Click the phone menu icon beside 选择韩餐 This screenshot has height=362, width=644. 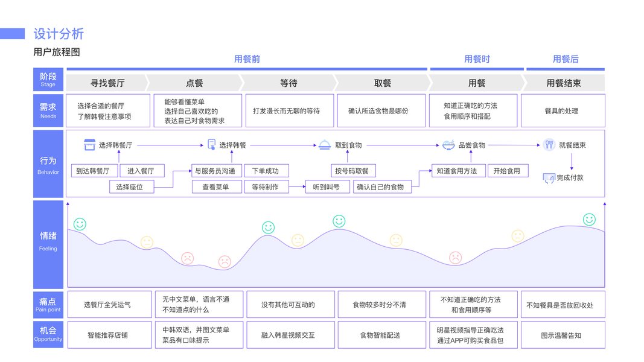(211, 144)
